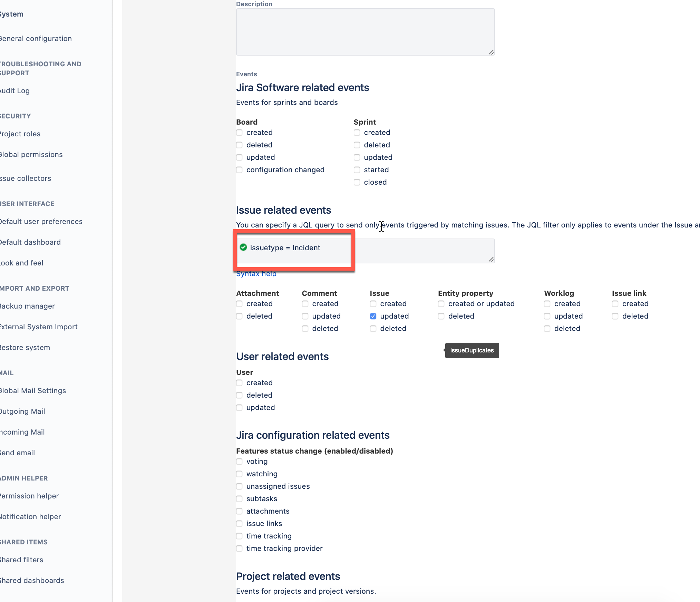Click the green valid-JQL checkmark icon
Viewport: 700px width, 602px height.
click(243, 247)
